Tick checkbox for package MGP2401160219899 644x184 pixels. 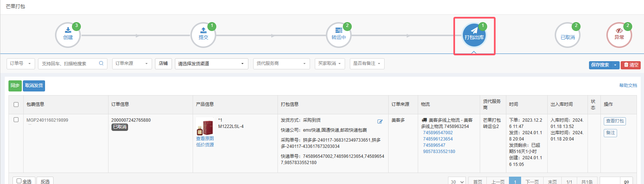pos(16,120)
